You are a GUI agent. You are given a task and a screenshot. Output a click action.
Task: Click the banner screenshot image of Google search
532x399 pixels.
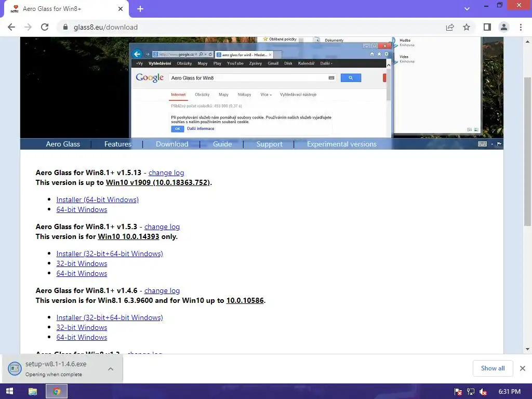[262, 87]
